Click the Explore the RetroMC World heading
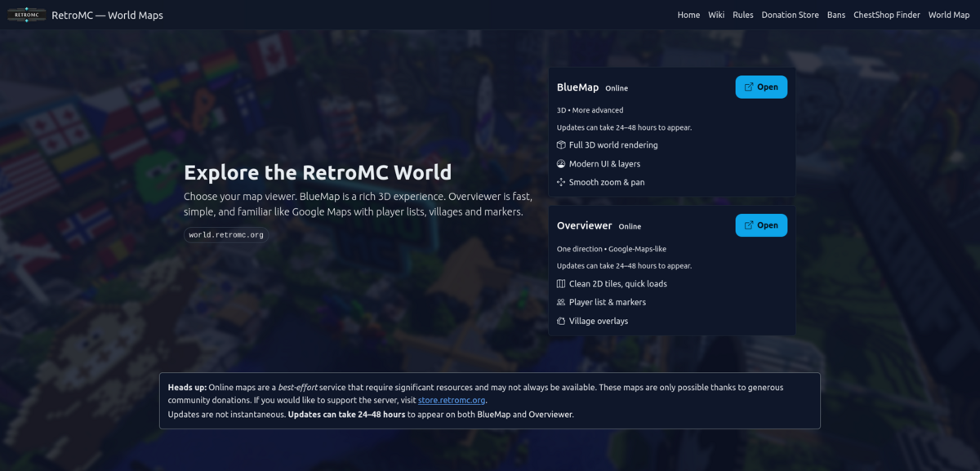 tap(318, 172)
